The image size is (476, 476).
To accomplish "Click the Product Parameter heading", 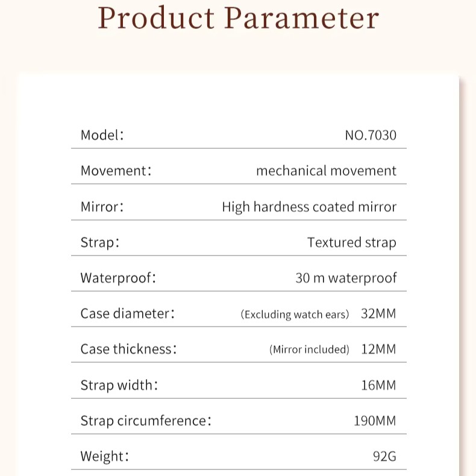I will click(239, 18).
